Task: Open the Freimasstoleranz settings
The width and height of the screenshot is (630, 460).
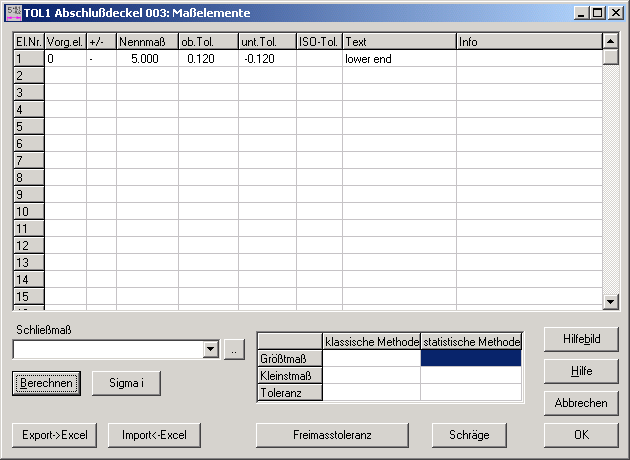Action: coord(332,435)
